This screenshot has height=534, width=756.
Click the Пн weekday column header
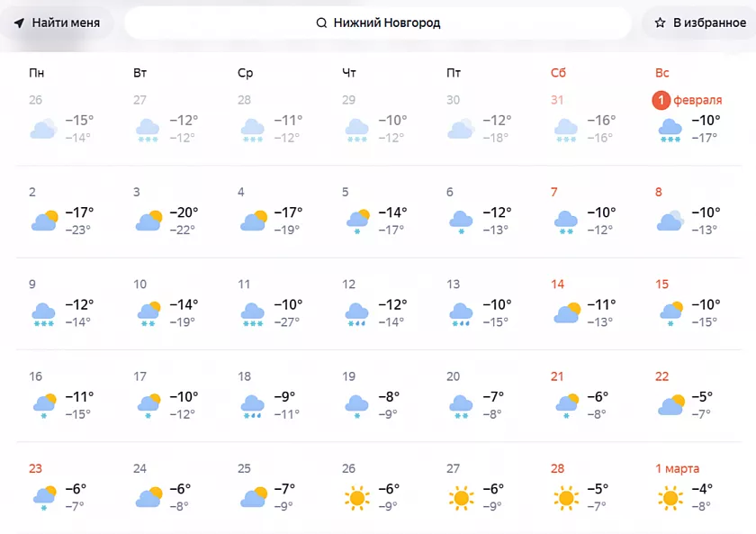pos(36,72)
